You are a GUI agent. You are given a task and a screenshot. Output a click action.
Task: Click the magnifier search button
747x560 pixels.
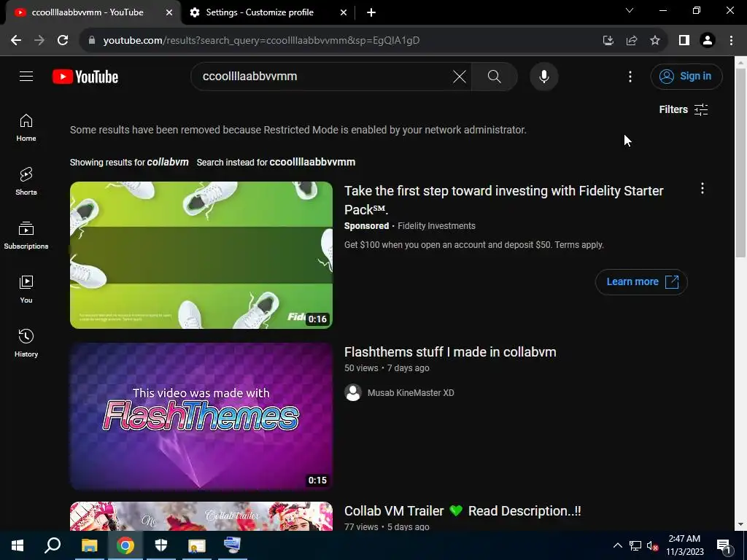tap(494, 77)
